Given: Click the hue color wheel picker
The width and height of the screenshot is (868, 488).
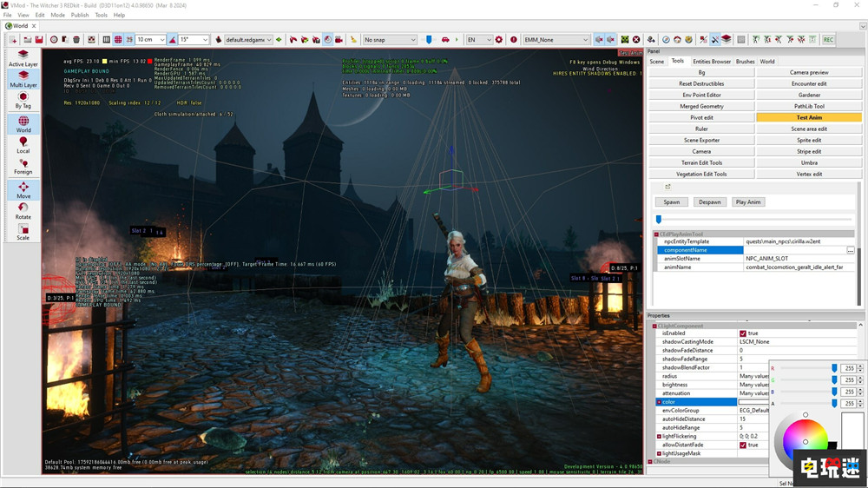Looking at the screenshot, I should (x=806, y=441).
